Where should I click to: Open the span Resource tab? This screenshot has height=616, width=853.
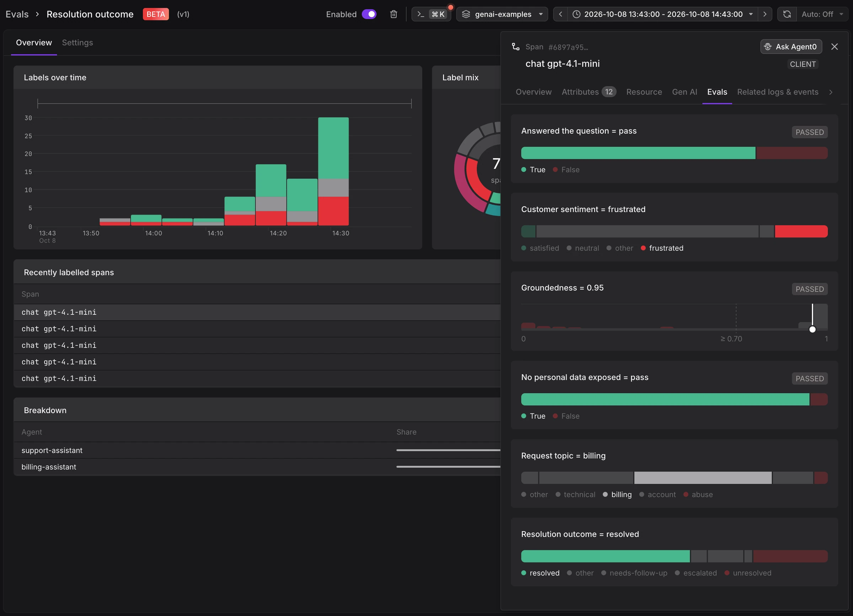click(644, 92)
